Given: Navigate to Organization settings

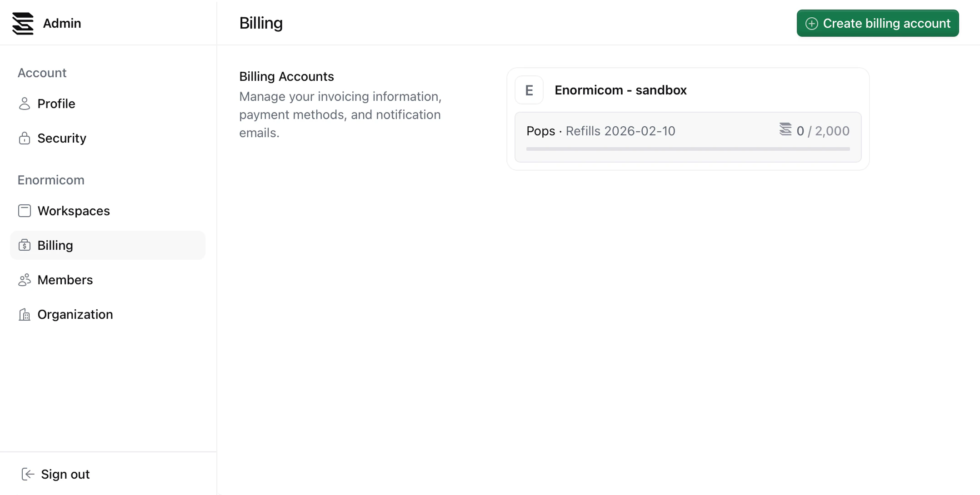Looking at the screenshot, I should point(75,314).
